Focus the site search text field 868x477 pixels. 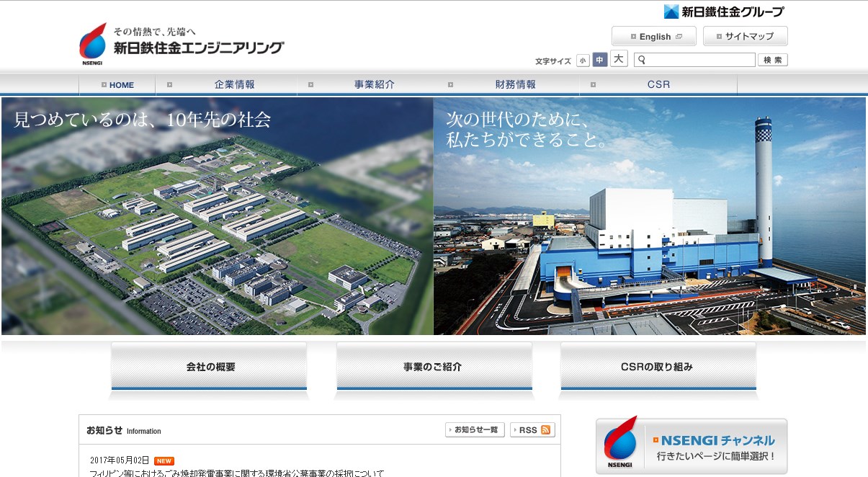tap(694, 60)
